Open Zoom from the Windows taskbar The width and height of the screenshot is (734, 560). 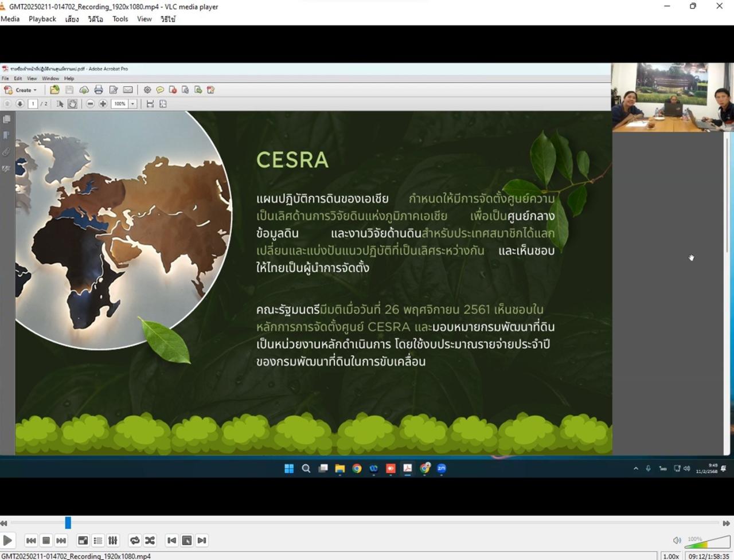(x=441, y=468)
